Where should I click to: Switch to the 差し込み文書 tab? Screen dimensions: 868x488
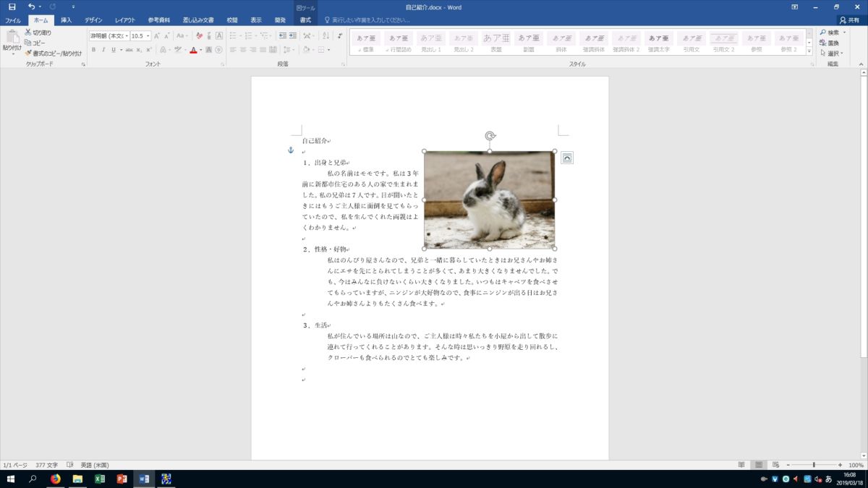coord(197,20)
